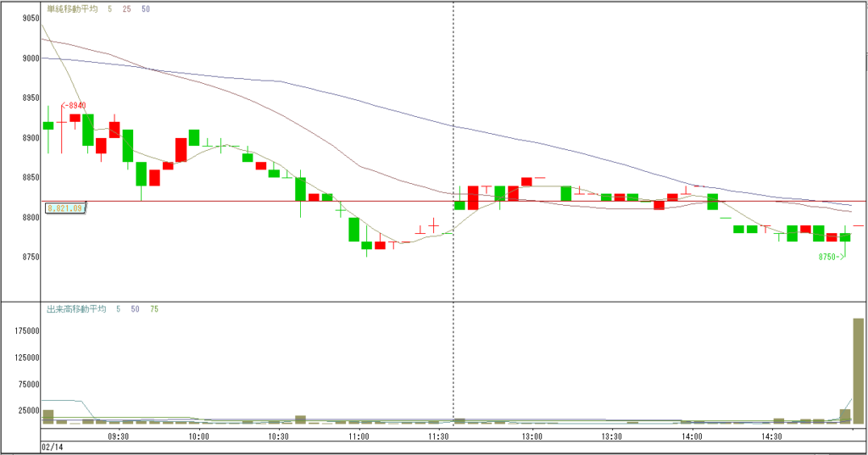Screen dimensions: 868x455
Task: Click the 8850 price axis label
Action: (31, 178)
